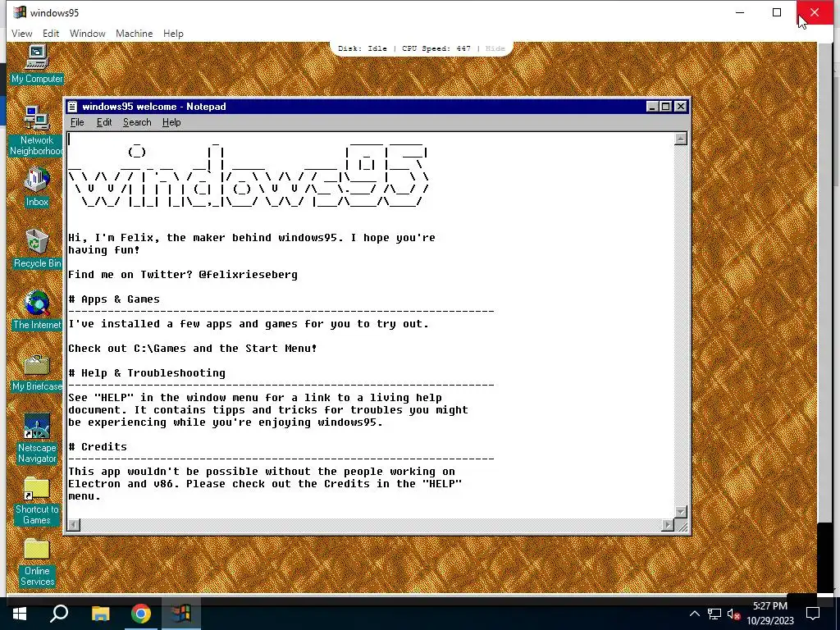Screen dimensions: 840x630
Task: Click Notepad vertical scrollbar up arrow
Action: (680, 139)
